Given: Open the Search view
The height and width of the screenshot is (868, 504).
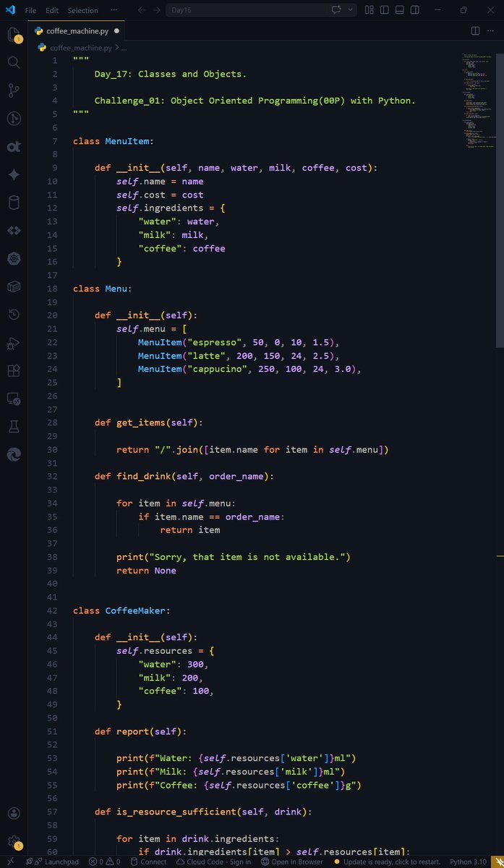Looking at the screenshot, I should pos(14,63).
